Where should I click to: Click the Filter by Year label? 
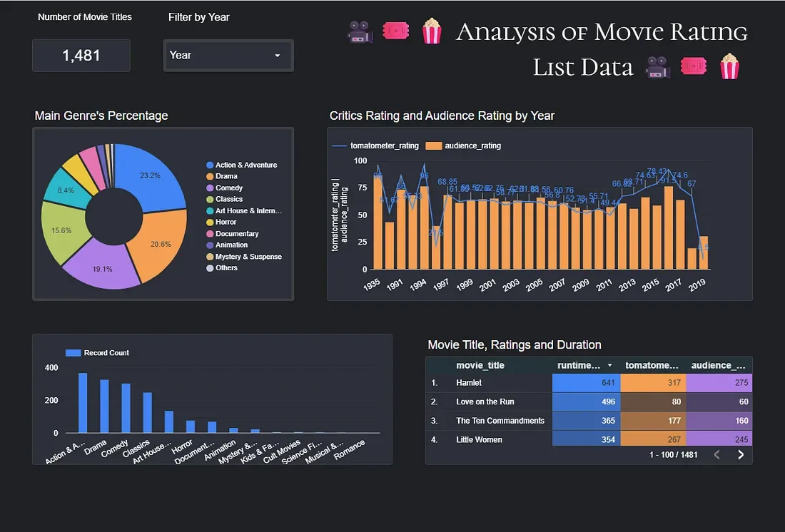pyautogui.click(x=199, y=17)
